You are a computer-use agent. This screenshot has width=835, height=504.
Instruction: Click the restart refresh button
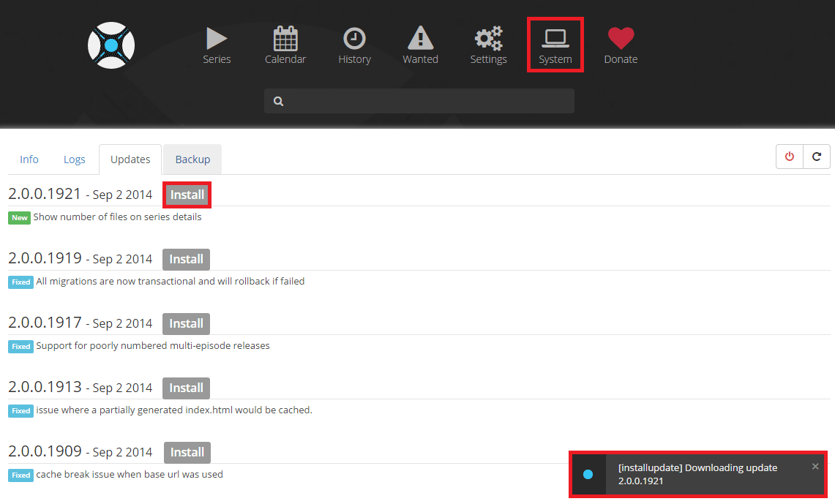[817, 157]
